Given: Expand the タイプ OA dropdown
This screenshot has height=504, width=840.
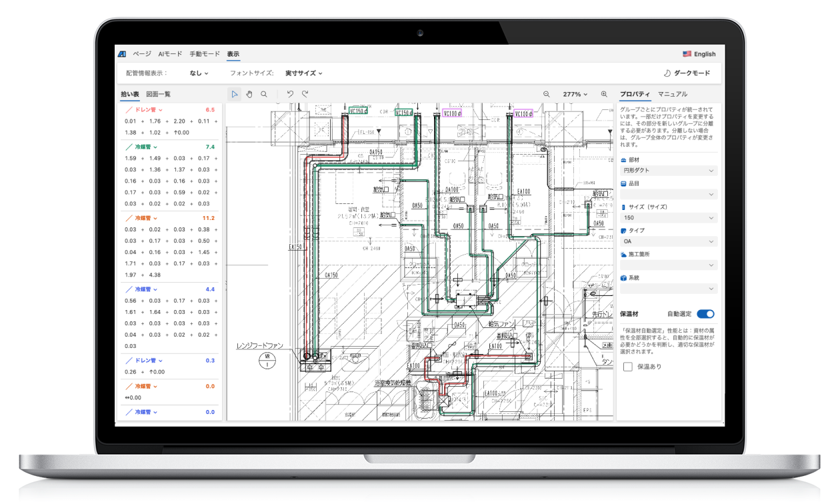Looking at the screenshot, I should pos(669,241).
